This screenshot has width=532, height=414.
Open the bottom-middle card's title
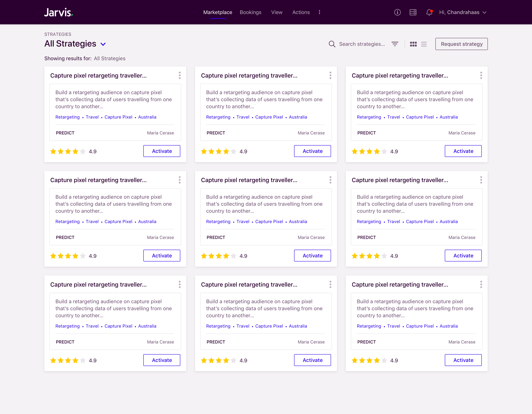(249, 284)
